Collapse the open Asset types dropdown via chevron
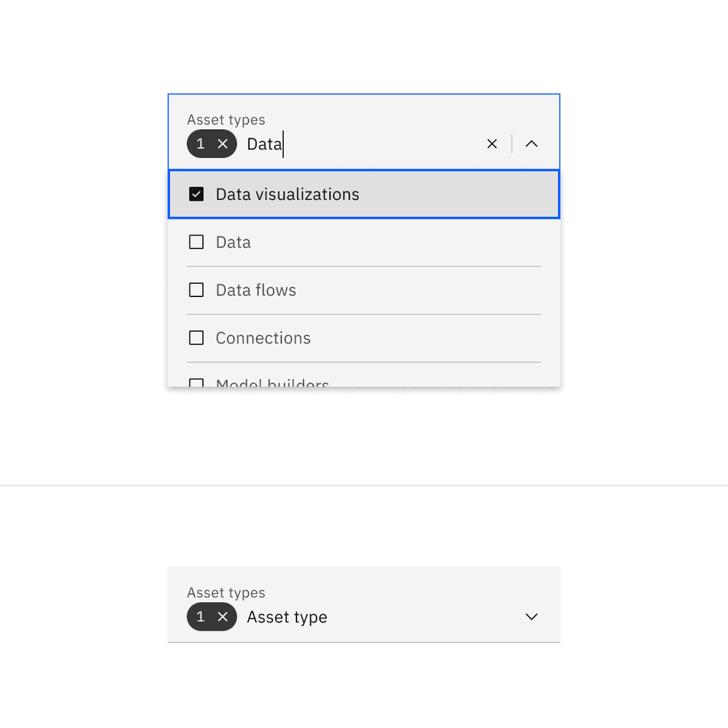The width and height of the screenshot is (728, 728). [x=531, y=143]
